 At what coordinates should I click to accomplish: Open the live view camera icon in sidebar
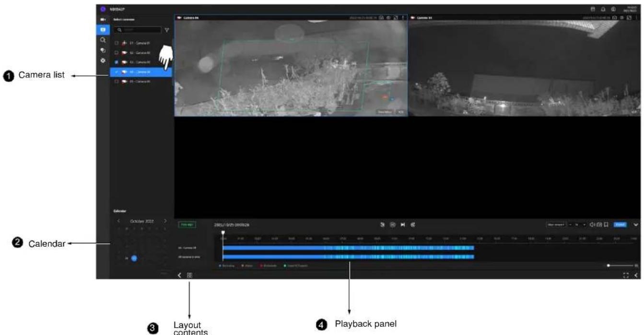coord(103,20)
